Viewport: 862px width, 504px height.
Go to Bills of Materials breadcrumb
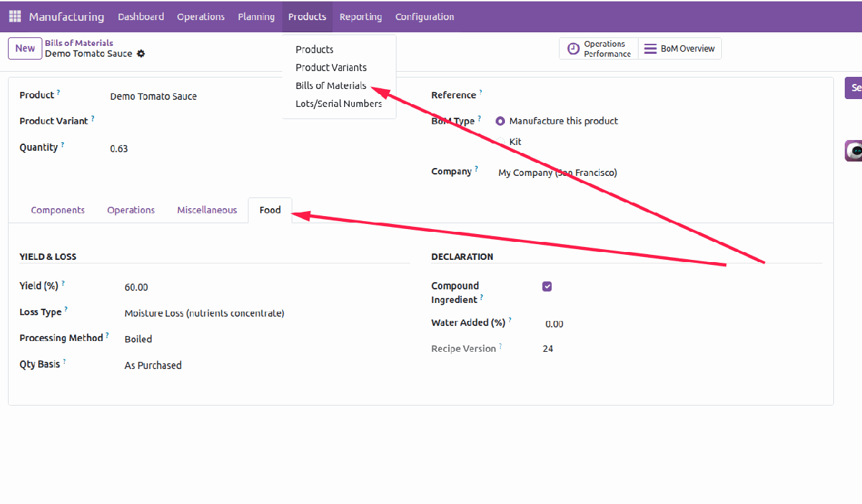click(x=79, y=43)
